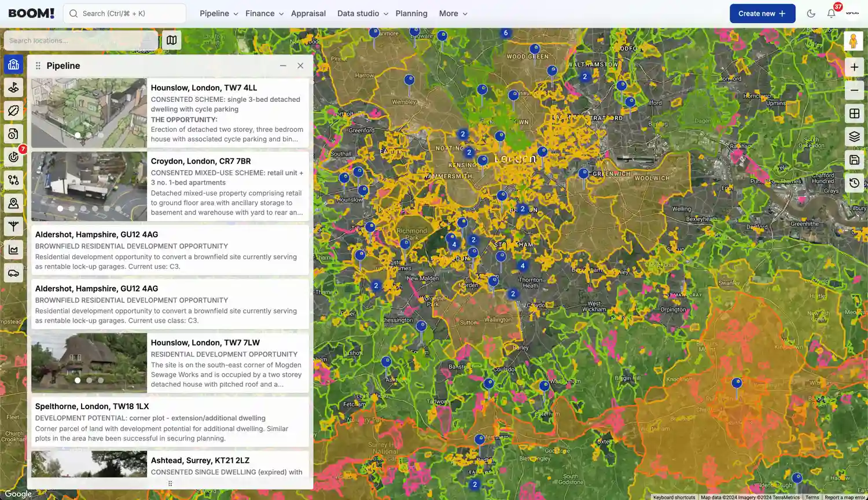
Task: Open the map layers stack panel
Action: point(854,137)
